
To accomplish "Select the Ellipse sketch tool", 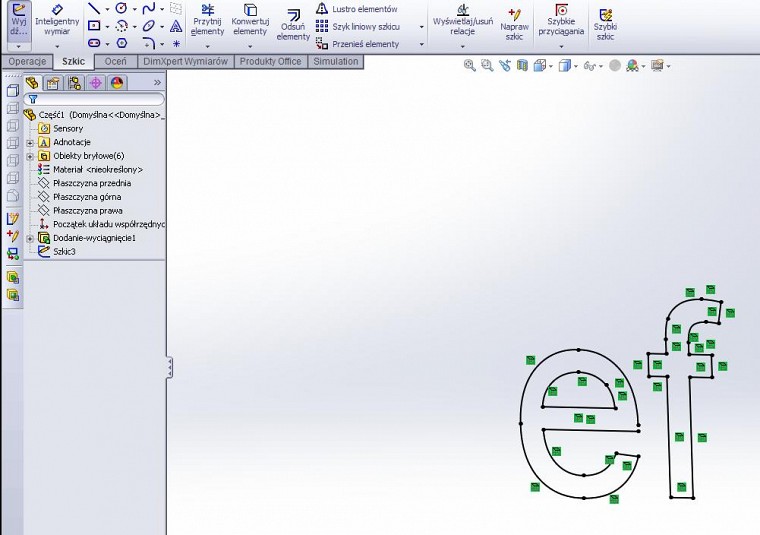I will (149, 26).
